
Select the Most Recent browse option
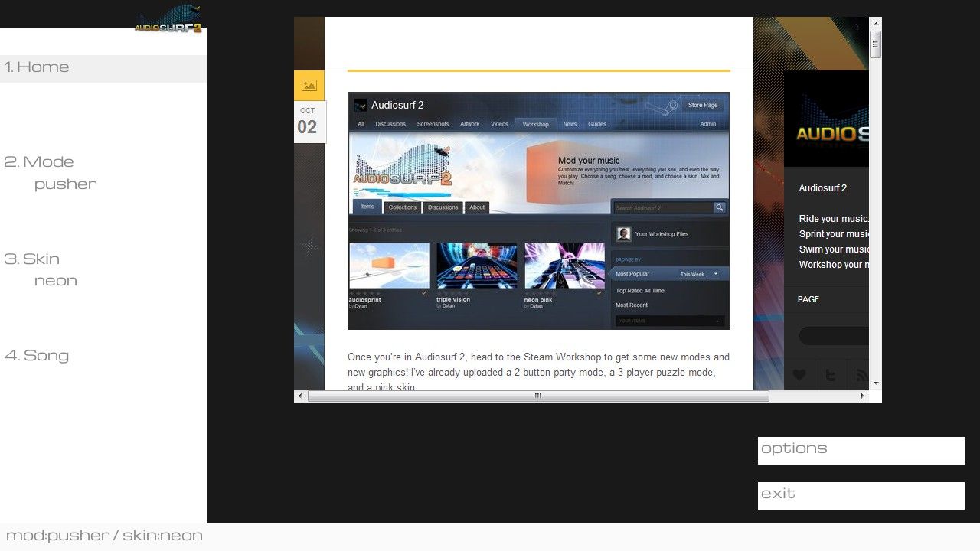pos(632,305)
